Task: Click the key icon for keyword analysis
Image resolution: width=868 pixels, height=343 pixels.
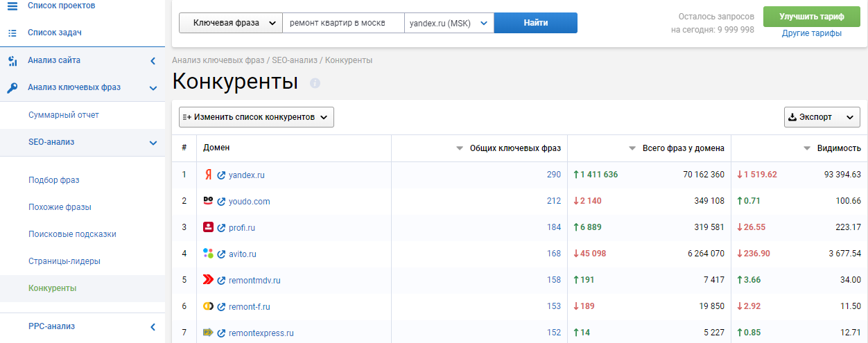Action: [12, 88]
